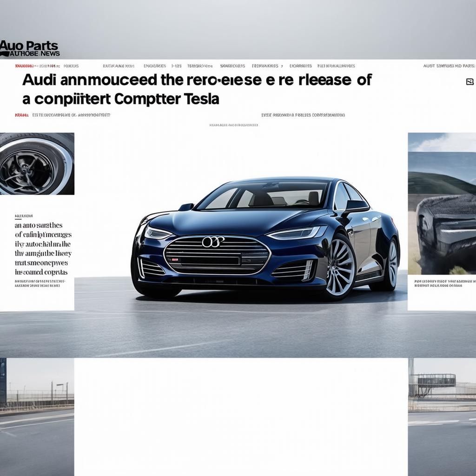Open the far-right navigation item ending in PARTS
The image size is (476, 476).
point(449,66)
